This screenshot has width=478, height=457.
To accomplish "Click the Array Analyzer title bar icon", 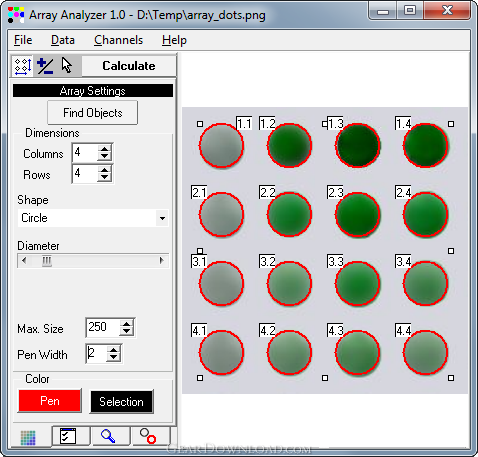I will (16, 15).
